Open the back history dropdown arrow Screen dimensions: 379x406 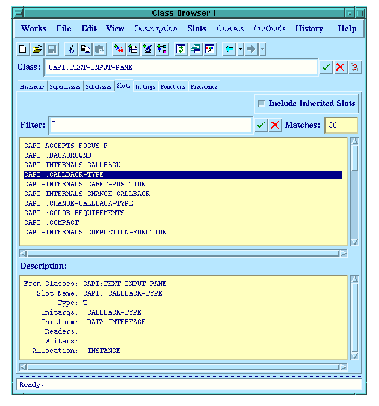click(x=240, y=49)
